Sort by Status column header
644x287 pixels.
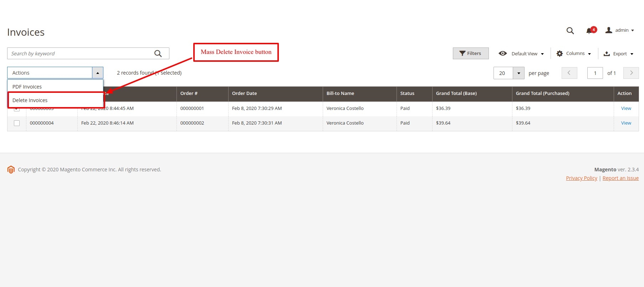(x=414, y=94)
